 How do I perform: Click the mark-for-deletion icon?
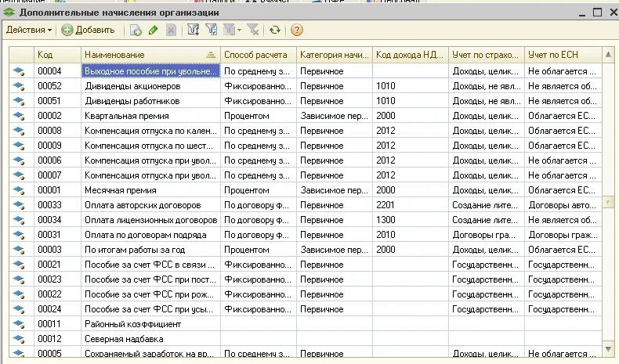tap(171, 31)
